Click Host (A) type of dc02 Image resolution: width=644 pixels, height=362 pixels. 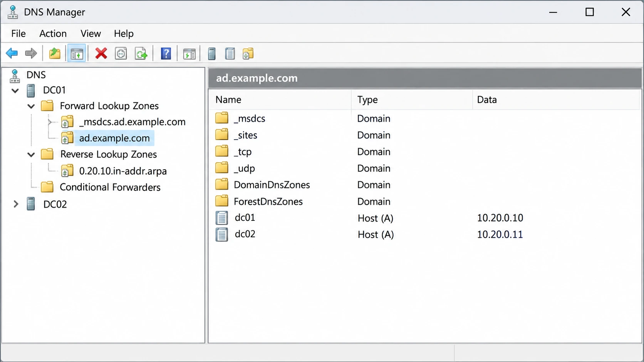point(376,235)
